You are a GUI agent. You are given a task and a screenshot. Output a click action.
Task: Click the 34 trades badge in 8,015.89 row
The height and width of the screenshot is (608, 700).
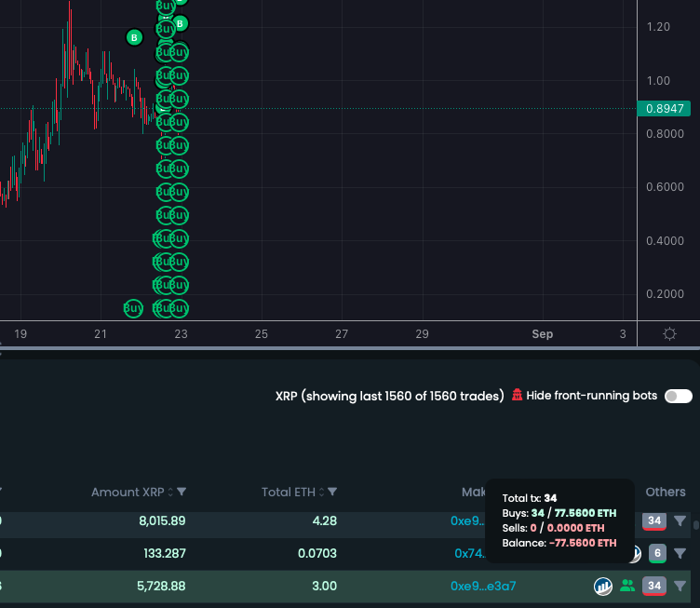[x=654, y=521]
